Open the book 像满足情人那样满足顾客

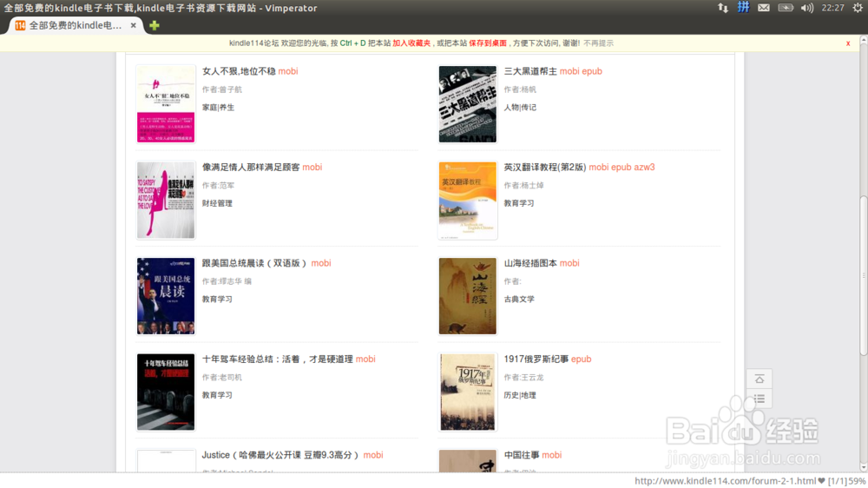(251, 167)
